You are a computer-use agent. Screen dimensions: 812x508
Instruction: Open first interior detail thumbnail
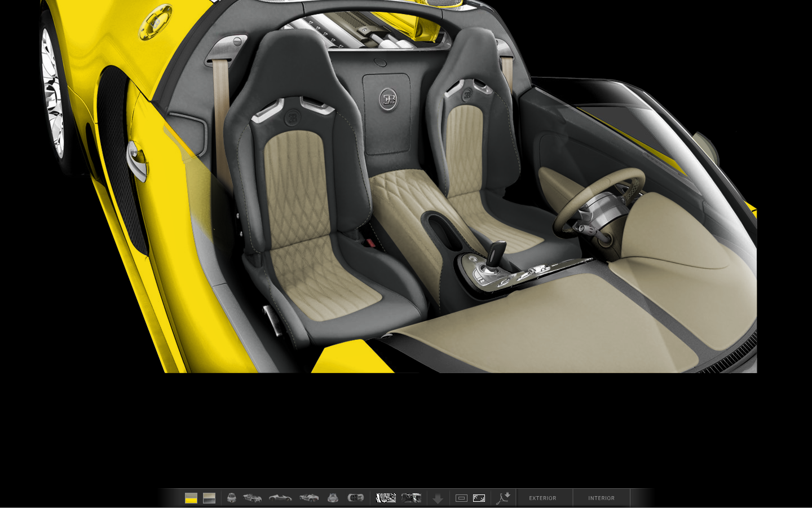[386, 498]
